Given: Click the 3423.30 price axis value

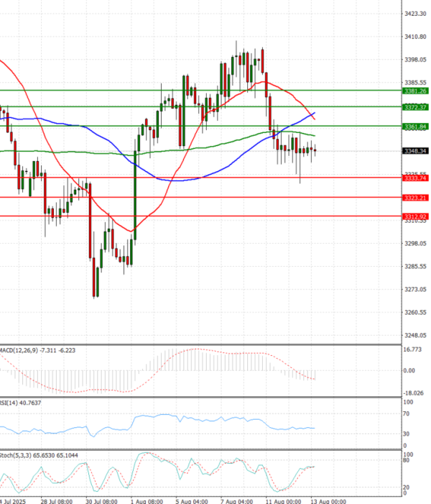Looking at the screenshot, I should pyautogui.click(x=415, y=14).
